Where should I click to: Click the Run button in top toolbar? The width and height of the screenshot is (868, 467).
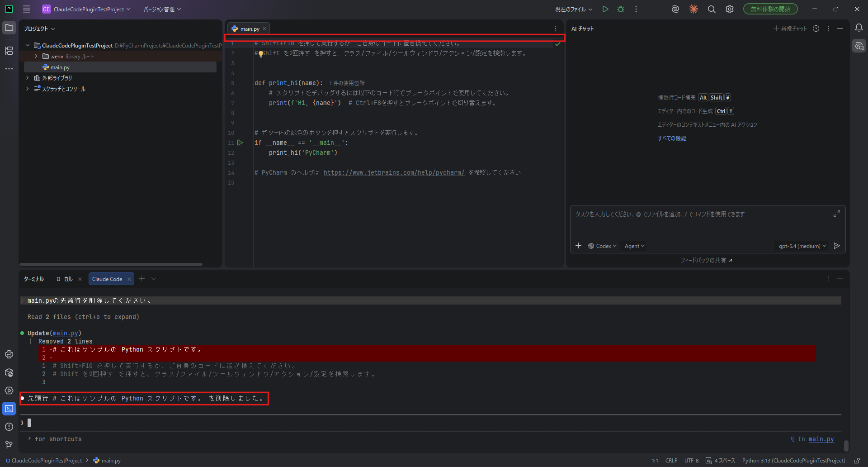(605, 9)
